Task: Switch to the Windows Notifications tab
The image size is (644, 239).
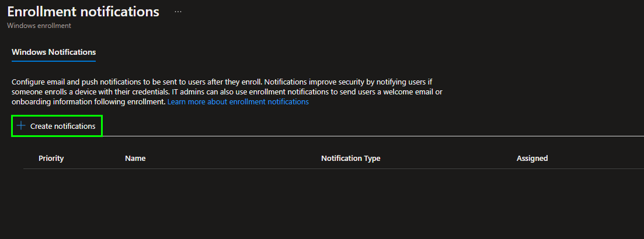Action: (54, 52)
